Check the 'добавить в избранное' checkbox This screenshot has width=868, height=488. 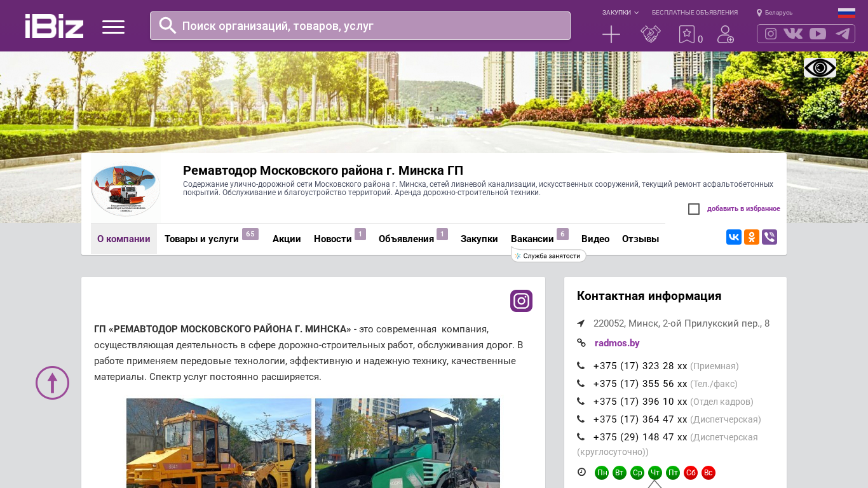click(694, 209)
